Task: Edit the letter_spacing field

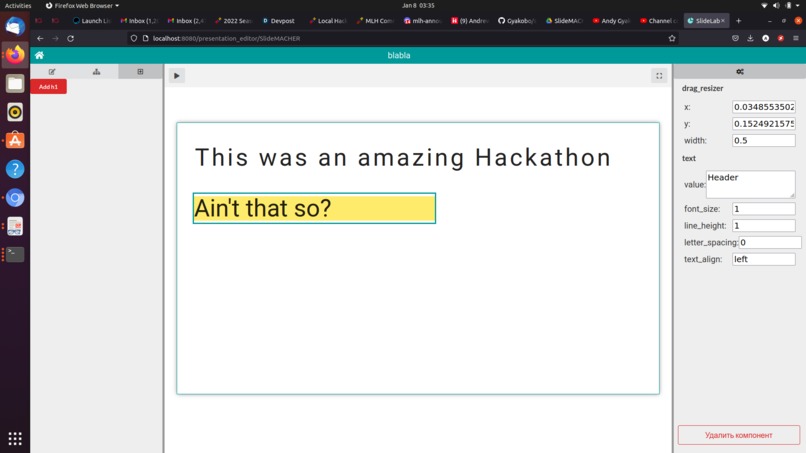Action: (770, 242)
